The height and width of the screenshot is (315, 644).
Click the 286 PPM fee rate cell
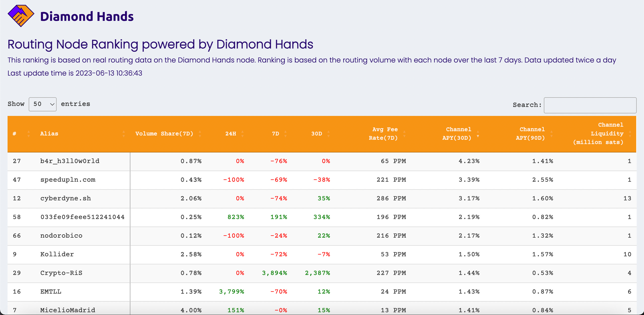coord(391,199)
